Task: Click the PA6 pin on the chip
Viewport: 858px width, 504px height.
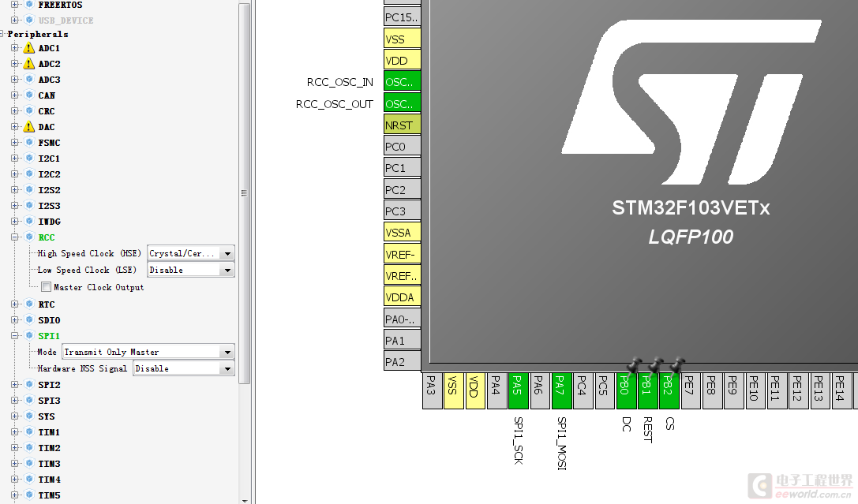Action: (540, 391)
